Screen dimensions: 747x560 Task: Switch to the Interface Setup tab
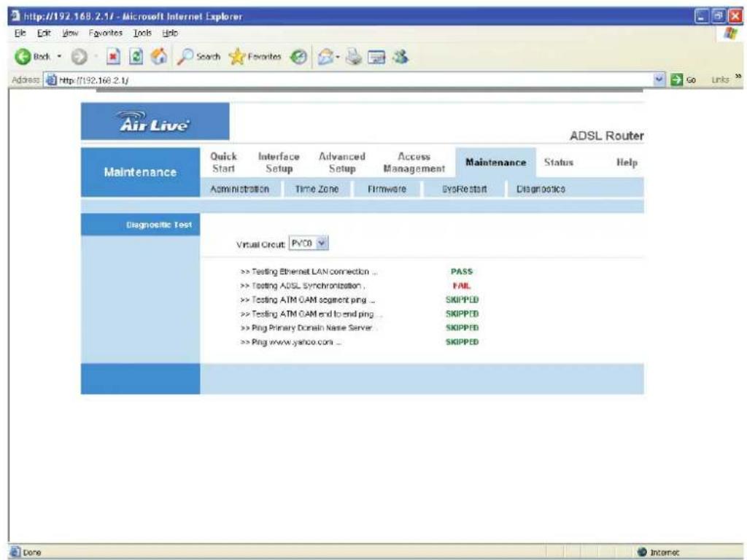coord(279,163)
